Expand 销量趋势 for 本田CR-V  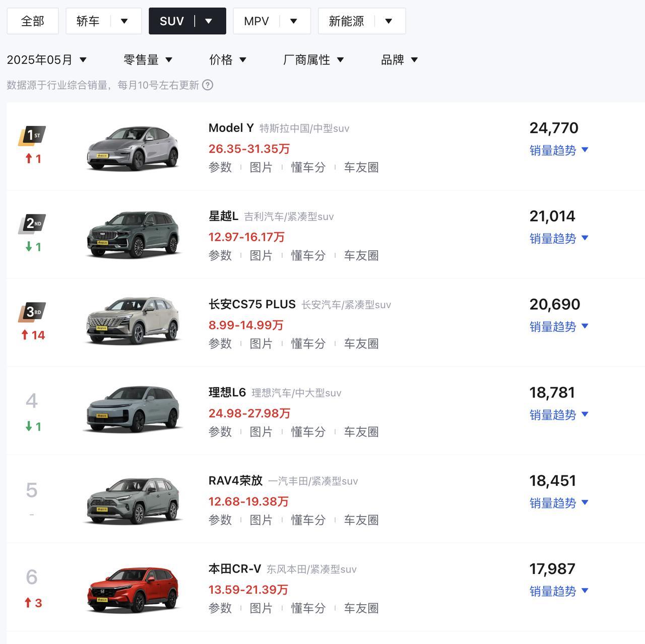point(559,591)
